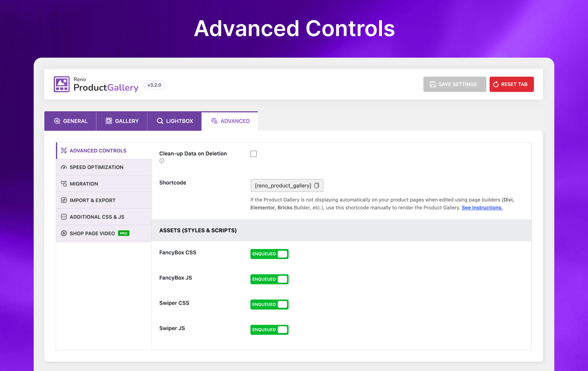
Task: Click the General tab gear icon
Action: coord(57,121)
